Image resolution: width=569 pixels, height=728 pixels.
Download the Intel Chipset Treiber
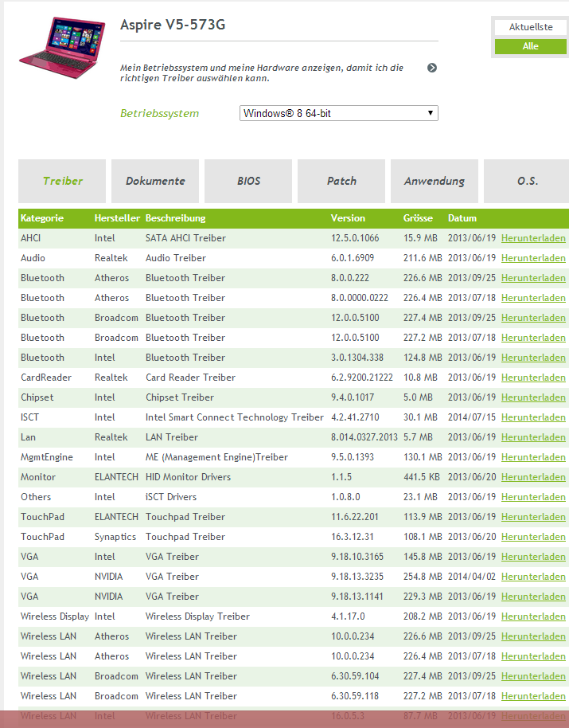tap(533, 397)
